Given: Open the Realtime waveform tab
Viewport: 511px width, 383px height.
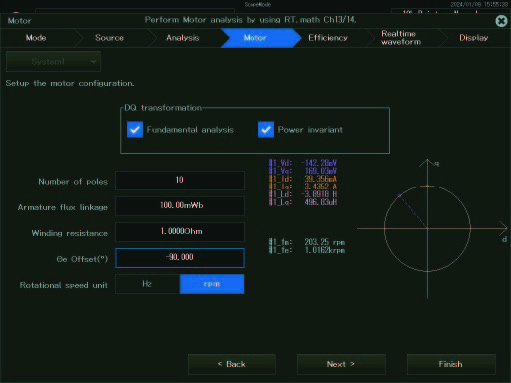Looking at the screenshot, I should (401, 38).
